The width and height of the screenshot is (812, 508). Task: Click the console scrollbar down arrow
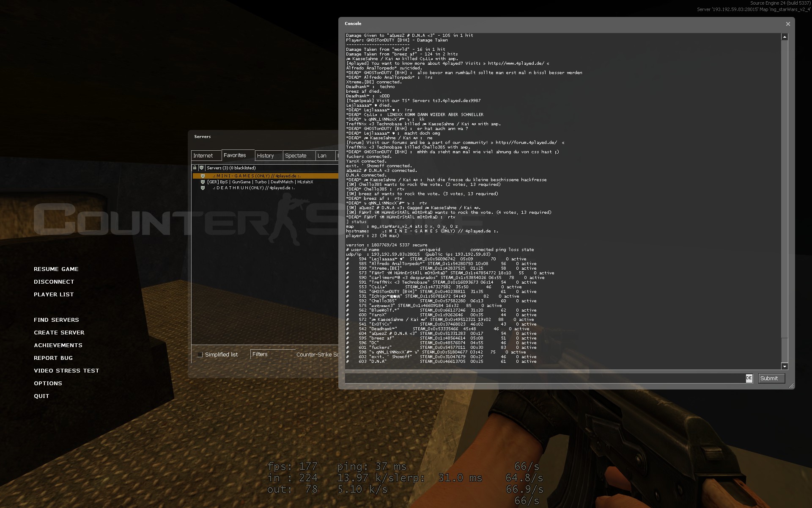[x=785, y=366]
